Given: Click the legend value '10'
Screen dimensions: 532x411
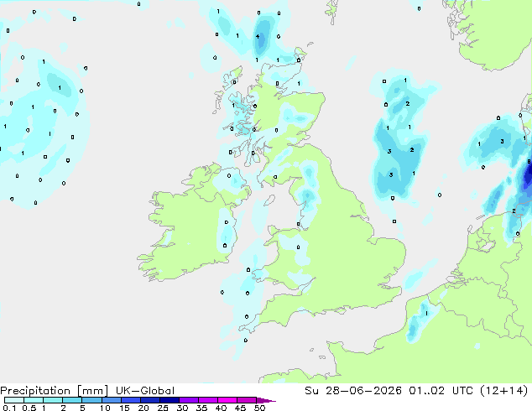Looking at the screenshot, I should click(105, 408).
